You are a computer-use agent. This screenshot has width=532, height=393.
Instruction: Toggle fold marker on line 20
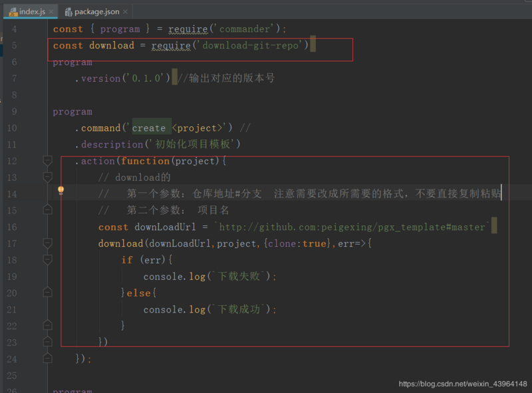[47, 292]
